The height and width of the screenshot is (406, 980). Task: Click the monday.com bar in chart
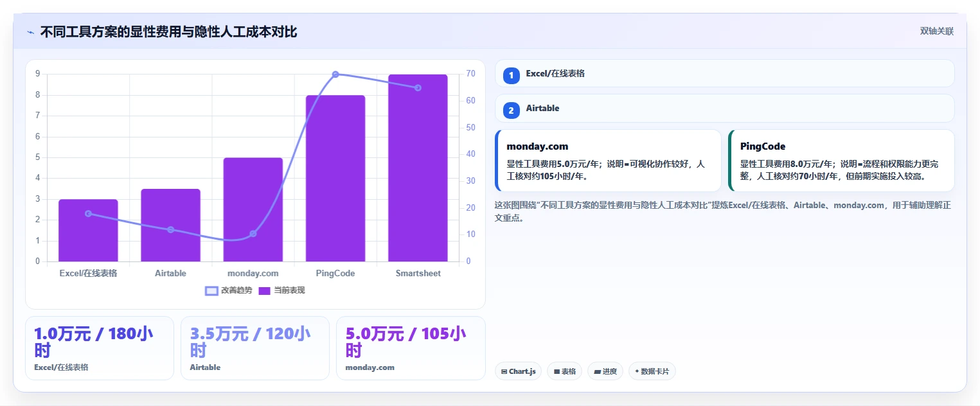(253, 209)
